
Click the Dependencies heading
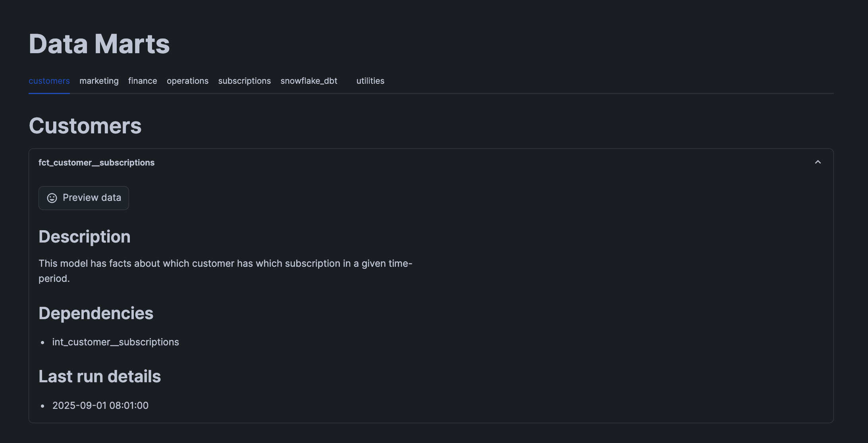(96, 314)
